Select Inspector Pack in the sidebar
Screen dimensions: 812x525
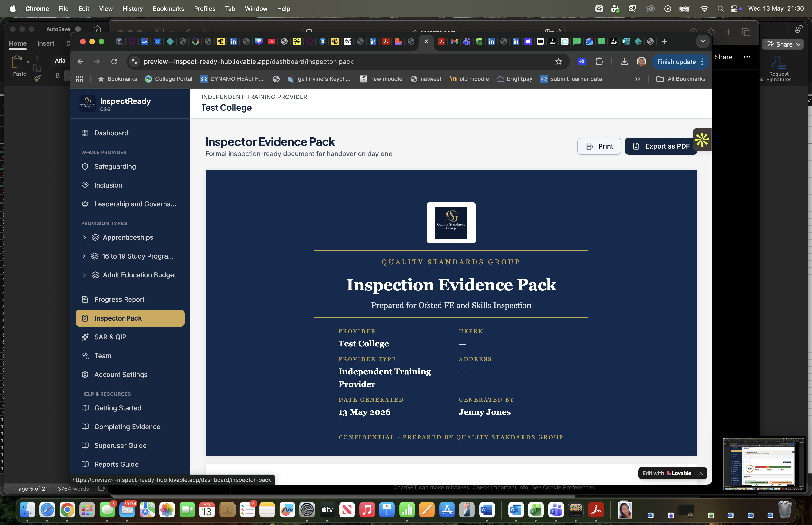130,318
